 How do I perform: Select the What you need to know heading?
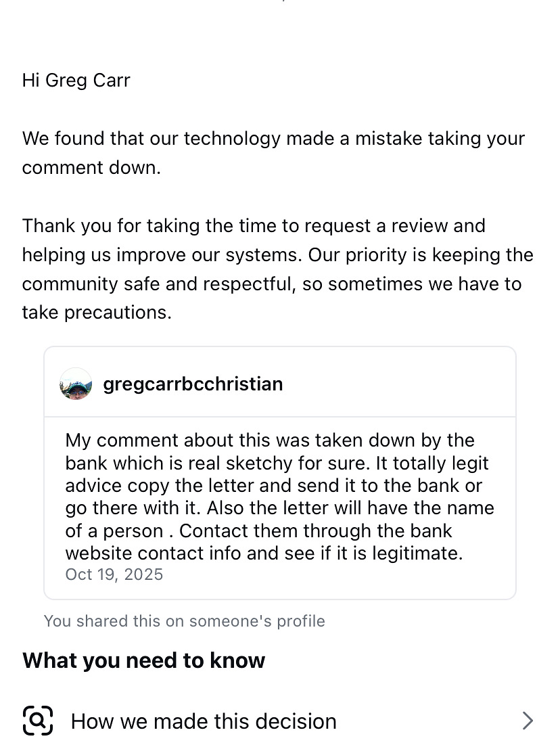(143, 660)
